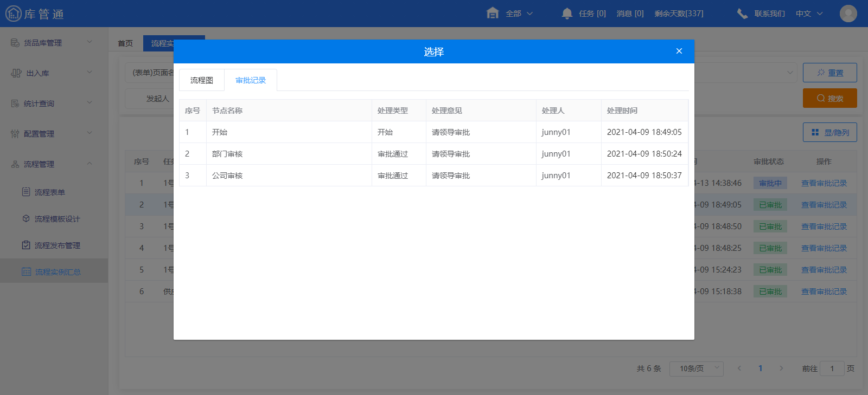Open 流程模板设计 in the sidebar
This screenshot has width=868, height=395.
[x=57, y=219]
